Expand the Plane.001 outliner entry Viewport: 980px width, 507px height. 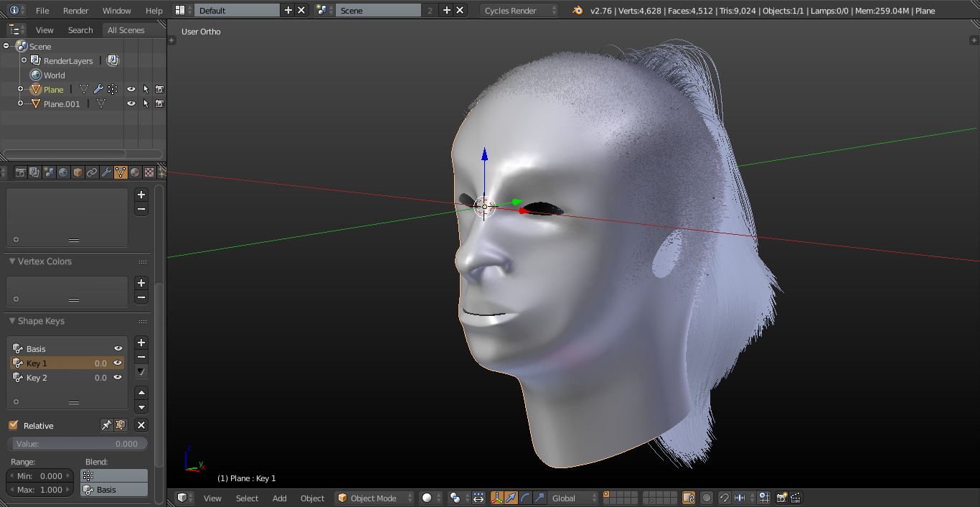point(21,103)
